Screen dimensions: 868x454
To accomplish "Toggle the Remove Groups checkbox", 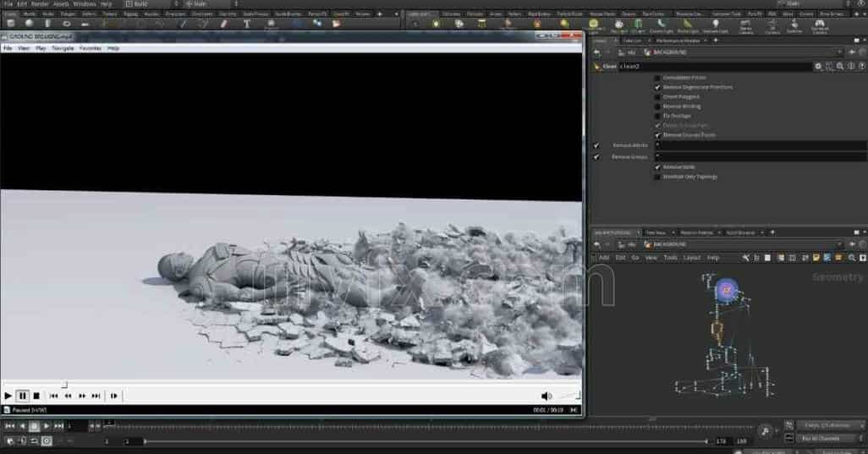I will click(x=596, y=157).
